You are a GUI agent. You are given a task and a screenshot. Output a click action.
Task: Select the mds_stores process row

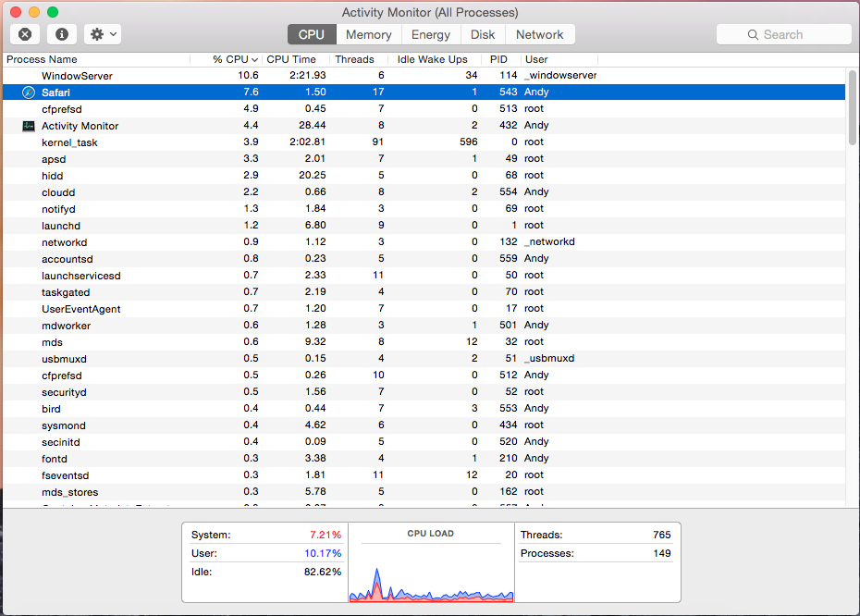(x=424, y=491)
